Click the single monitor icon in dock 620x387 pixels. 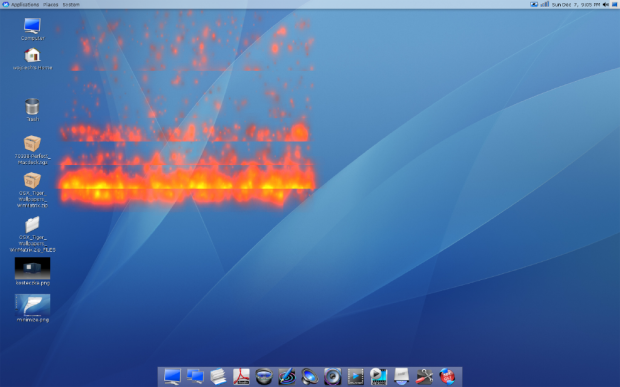point(172,376)
